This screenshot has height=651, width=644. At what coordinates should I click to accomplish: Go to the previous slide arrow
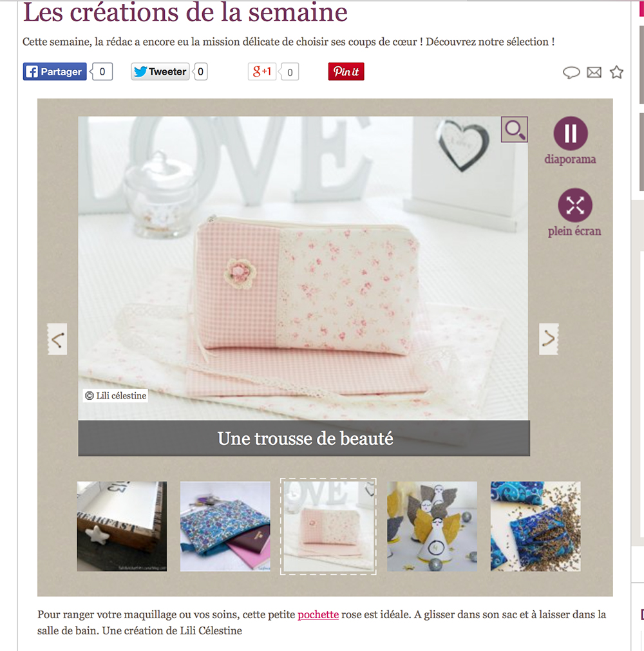[57, 339]
